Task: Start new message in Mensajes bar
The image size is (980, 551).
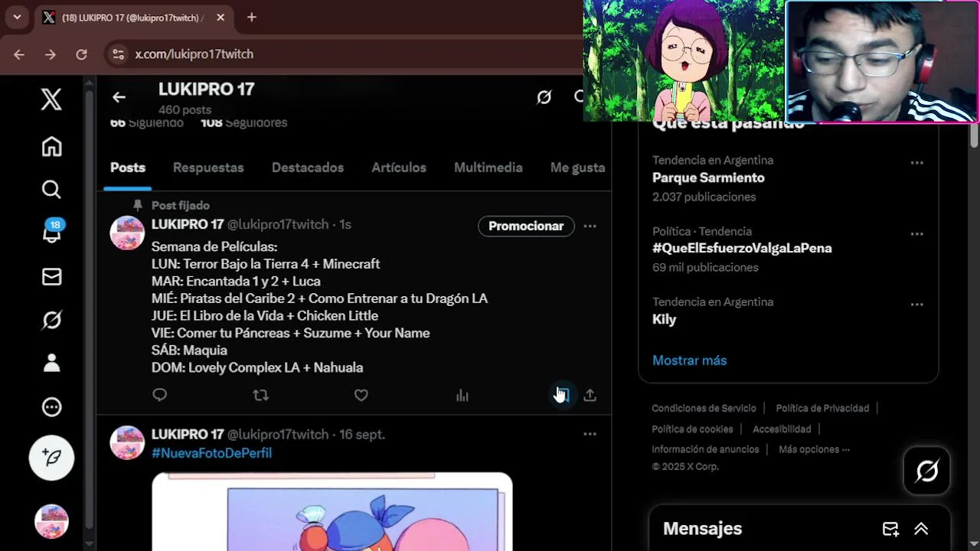Action: point(890,529)
